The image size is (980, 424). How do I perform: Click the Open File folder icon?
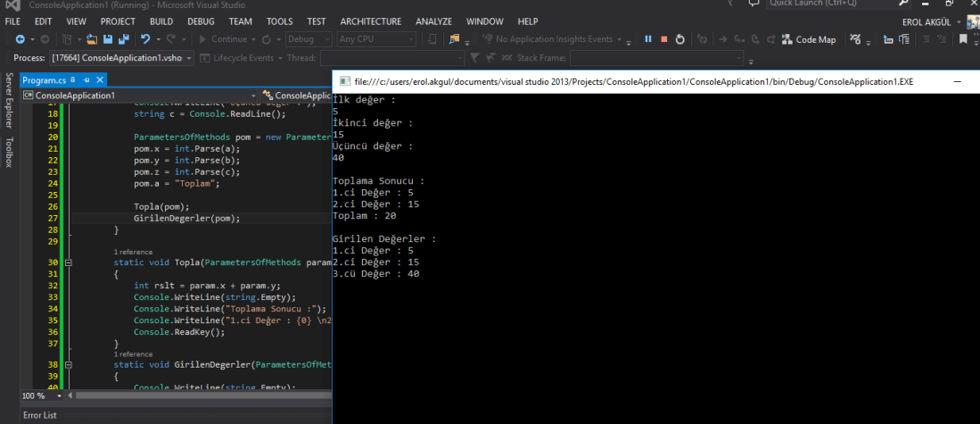pyautogui.click(x=92, y=39)
